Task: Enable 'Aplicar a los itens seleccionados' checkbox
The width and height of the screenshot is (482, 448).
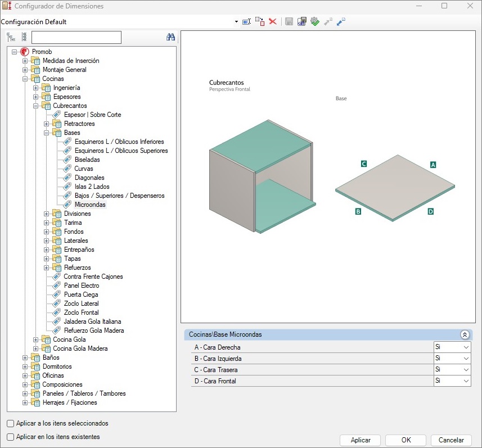Action: click(x=11, y=423)
